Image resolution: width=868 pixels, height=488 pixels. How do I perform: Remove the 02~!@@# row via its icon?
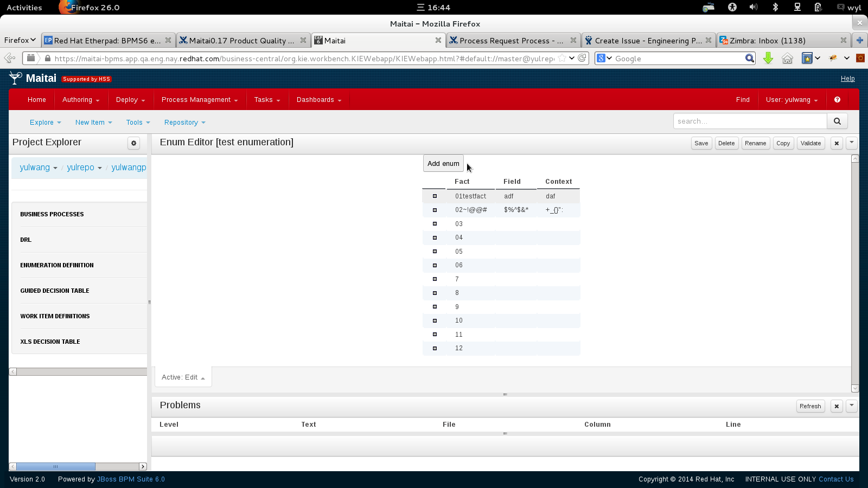[x=435, y=210]
